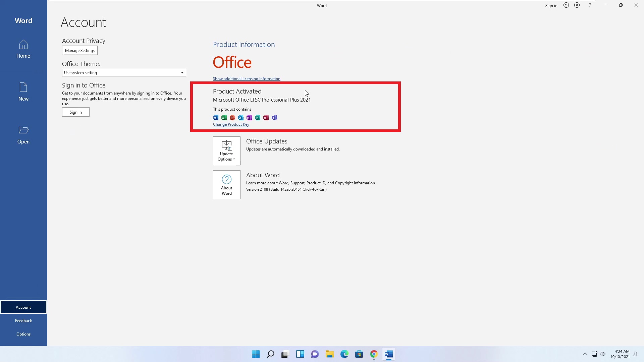Open Task View on the taskbar
The width and height of the screenshot is (644, 362).
[285, 354]
